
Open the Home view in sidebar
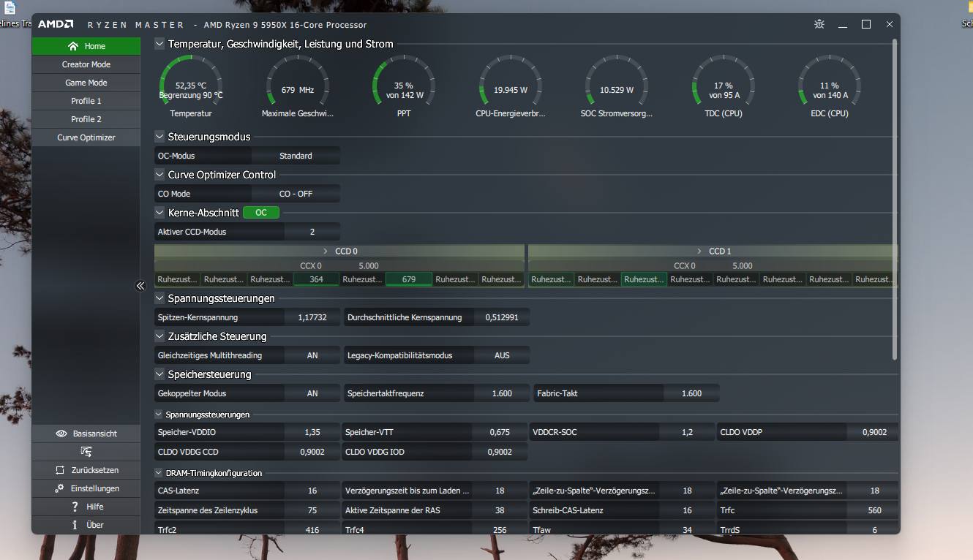coord(86,46)
